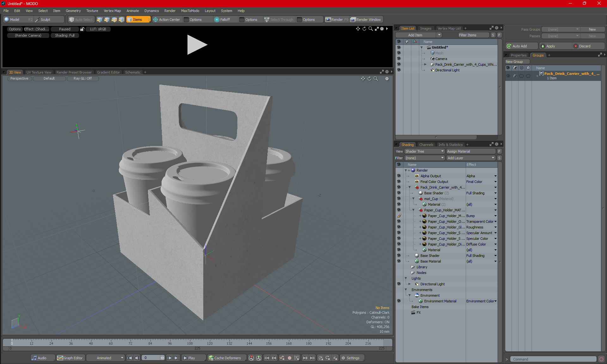
Task: Open the Pass Groups (none) dropdown
Action: click(561, 29)
